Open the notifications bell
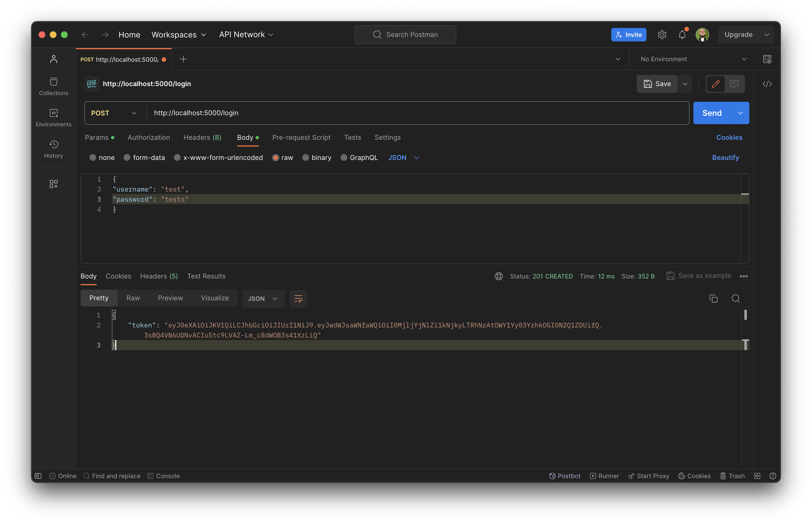The image size is (812, 524). click(x=682, y=34)
